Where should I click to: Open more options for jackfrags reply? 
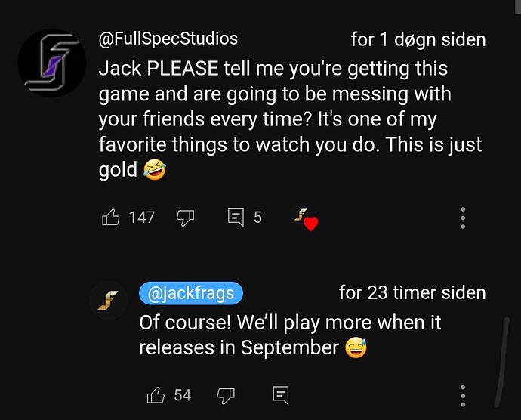(x=463, y=396)
